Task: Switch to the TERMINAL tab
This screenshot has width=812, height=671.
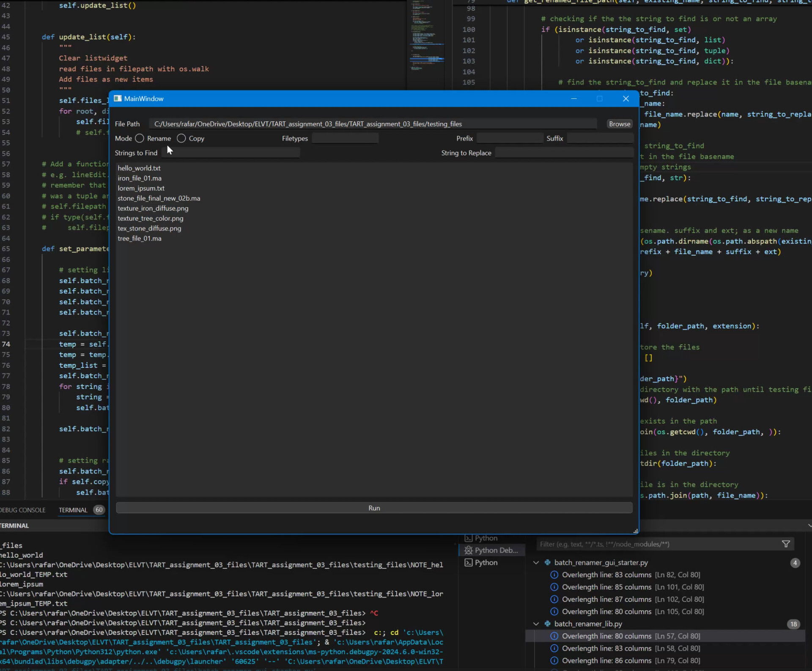Action: click(73, 510)
